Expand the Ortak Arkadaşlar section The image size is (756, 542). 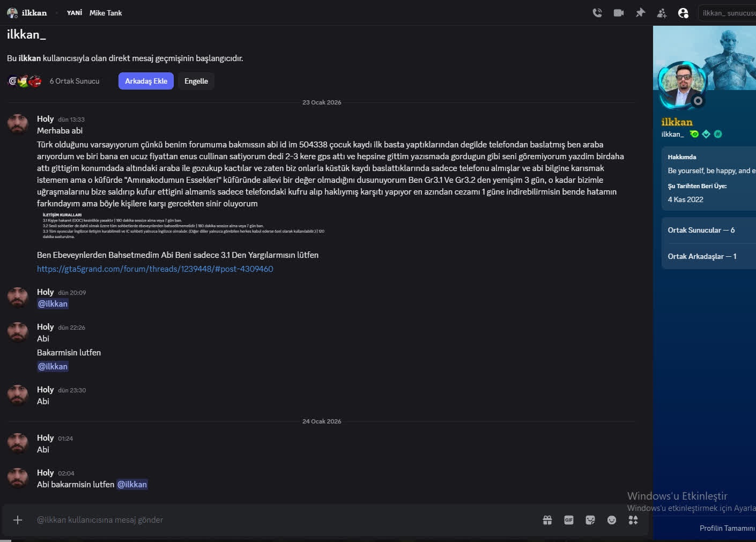point(702,256)
